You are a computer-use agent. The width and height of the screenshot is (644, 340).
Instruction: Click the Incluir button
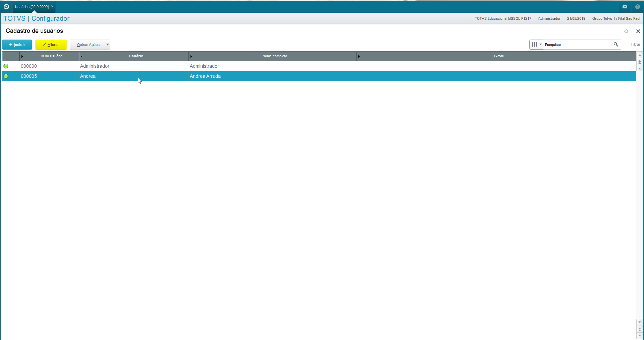pyautogui.click(x=17, y=45)
